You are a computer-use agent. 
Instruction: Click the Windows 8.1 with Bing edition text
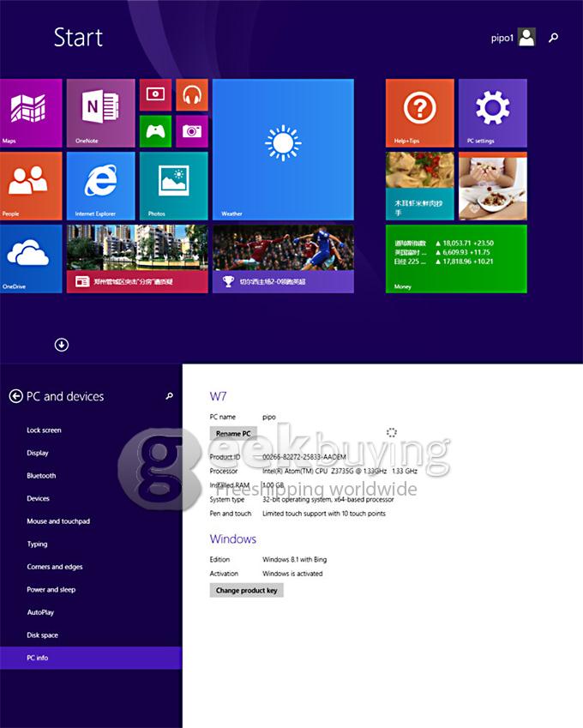pyautogui.click(x=295, y=559)
